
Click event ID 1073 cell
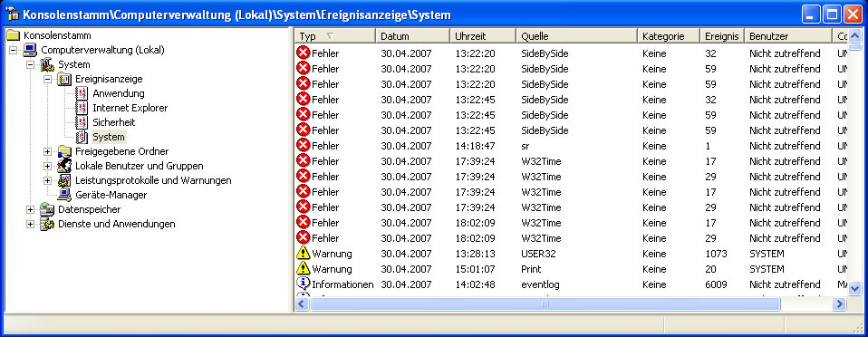click(x=717, y=254)
